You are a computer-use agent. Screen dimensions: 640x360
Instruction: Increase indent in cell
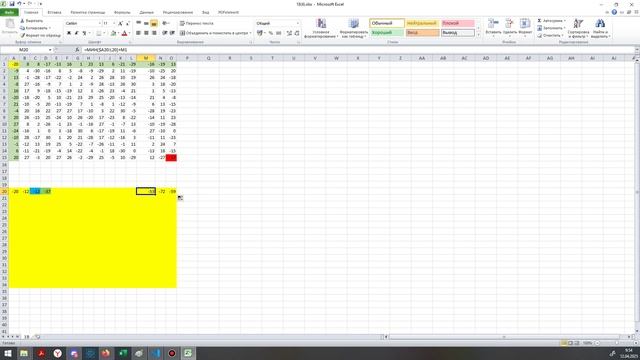point(172,33)
